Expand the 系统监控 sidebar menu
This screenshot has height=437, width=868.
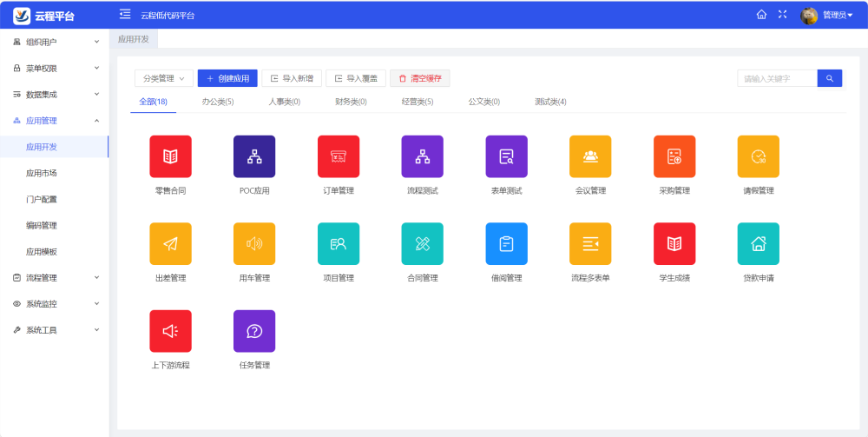click(54, 304)
